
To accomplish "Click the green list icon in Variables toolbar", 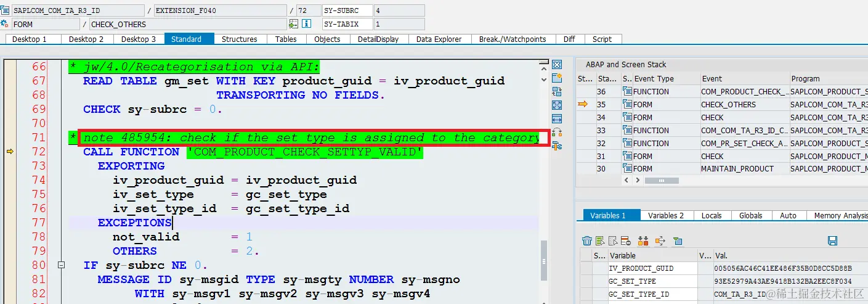I will coord(600,240).
